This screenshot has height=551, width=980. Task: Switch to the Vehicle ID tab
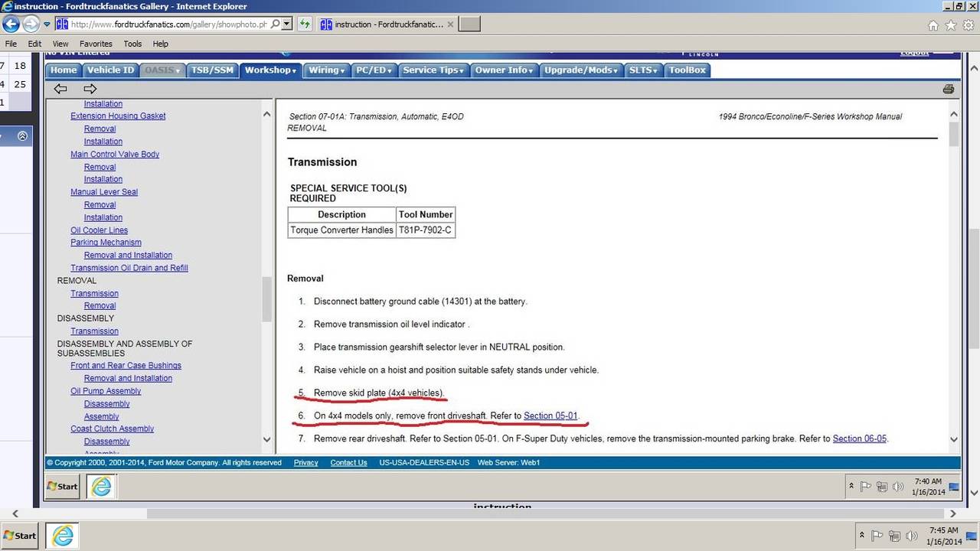[x=110, y=70]
